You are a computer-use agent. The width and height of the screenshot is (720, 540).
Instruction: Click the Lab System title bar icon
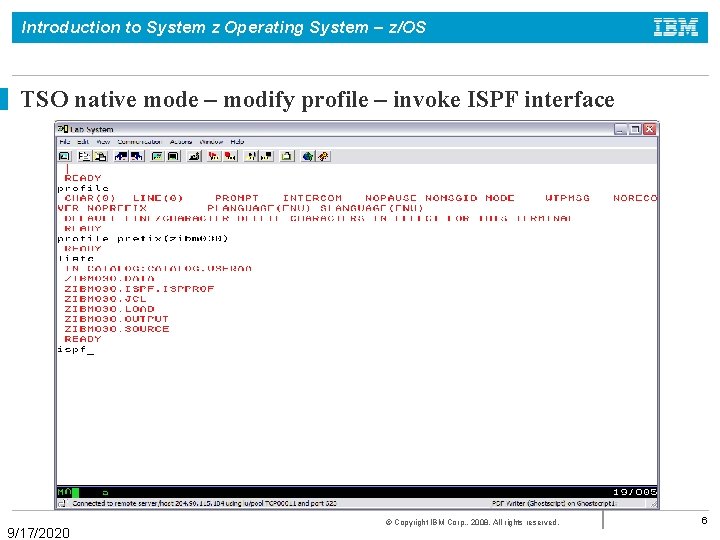[63, 129]
